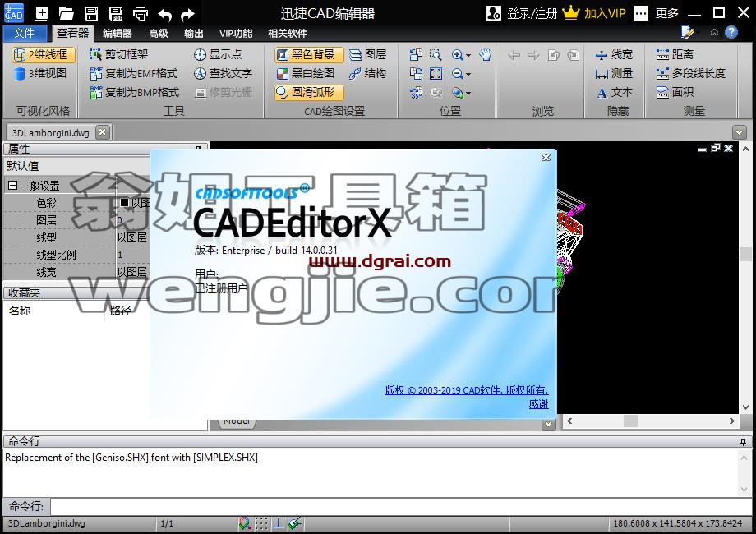Open the 文件 file menu
The image size is (756, 534).
24,33
